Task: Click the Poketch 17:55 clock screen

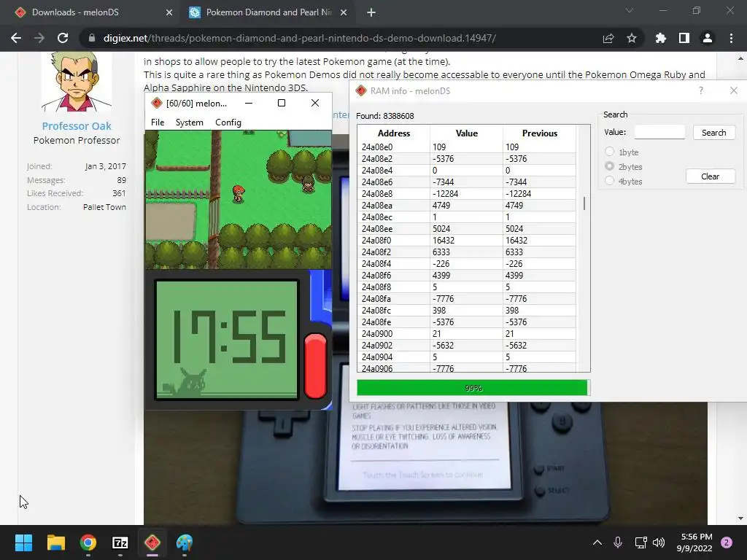Action: [227, 340]
